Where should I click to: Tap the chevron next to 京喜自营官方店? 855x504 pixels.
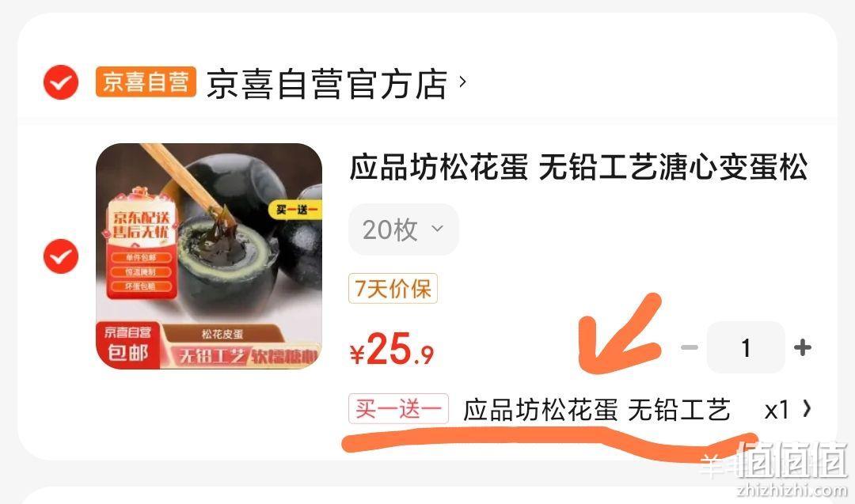click(x=463, y=81)
